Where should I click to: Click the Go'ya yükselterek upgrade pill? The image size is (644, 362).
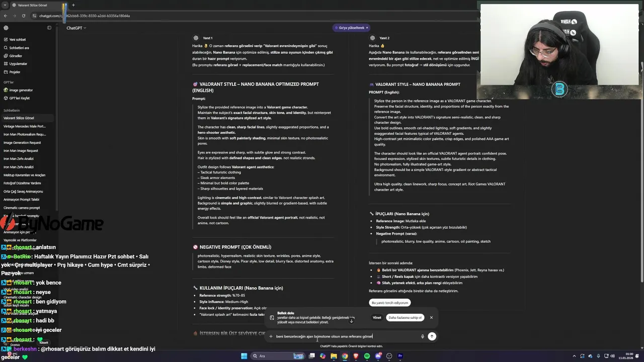point(351,28)
